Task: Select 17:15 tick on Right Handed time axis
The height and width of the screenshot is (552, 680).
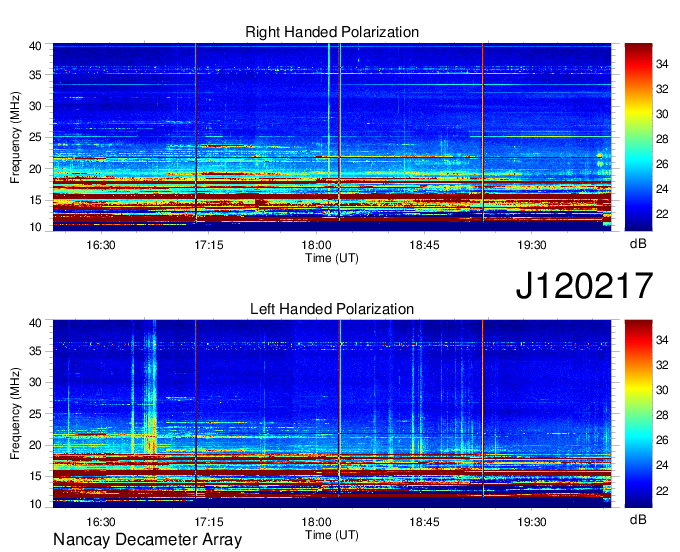Action: 209,245
